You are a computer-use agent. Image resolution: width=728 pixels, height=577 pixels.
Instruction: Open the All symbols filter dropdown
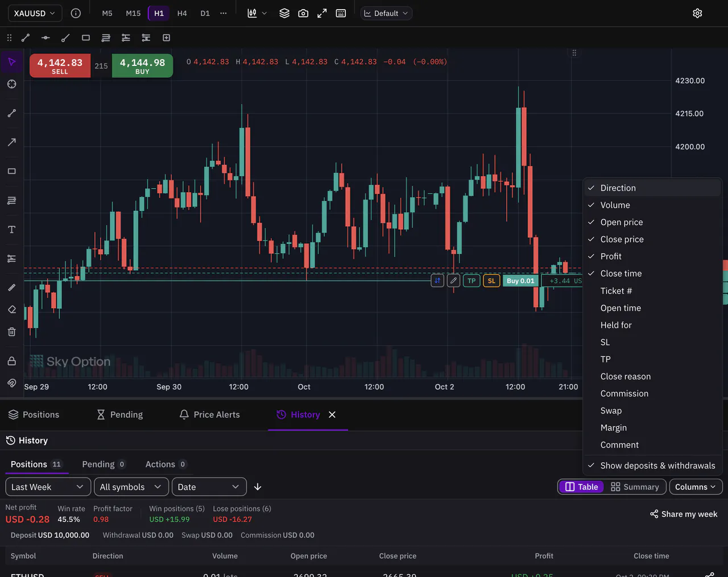pyautogui.click(x=131, y=487)
